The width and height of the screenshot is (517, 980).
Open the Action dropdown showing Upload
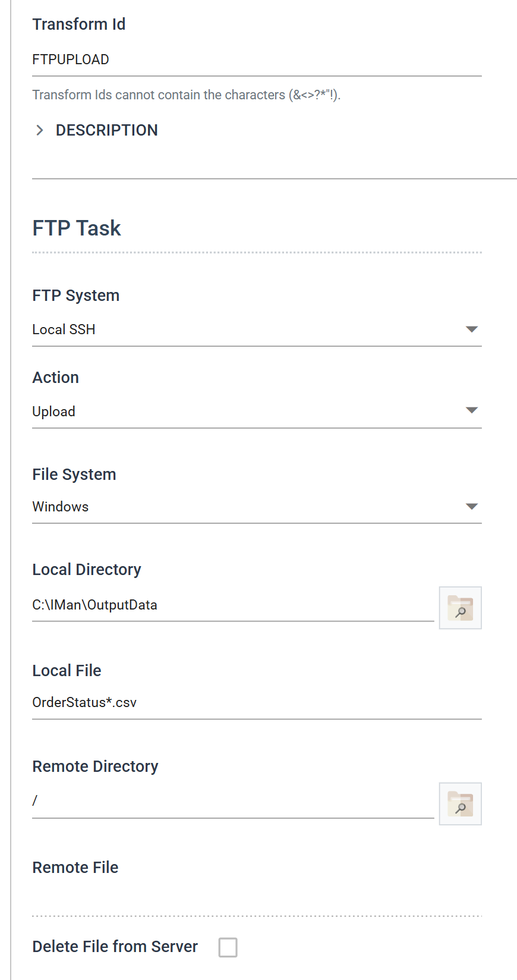[257, 412]
